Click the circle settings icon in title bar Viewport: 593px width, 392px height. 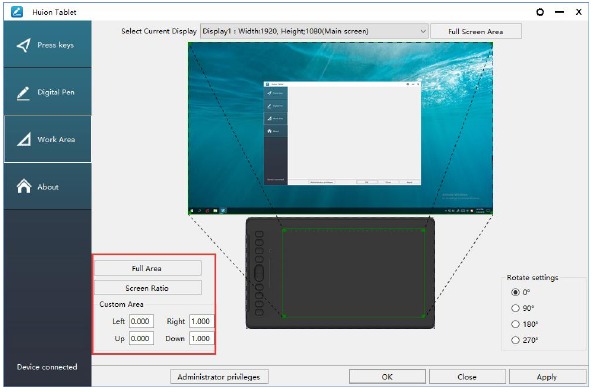[540, 12]
